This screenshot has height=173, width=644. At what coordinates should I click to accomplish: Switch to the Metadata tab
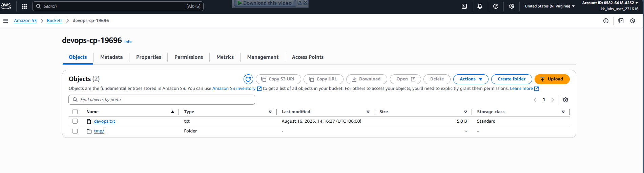click(x=111, y=57)
